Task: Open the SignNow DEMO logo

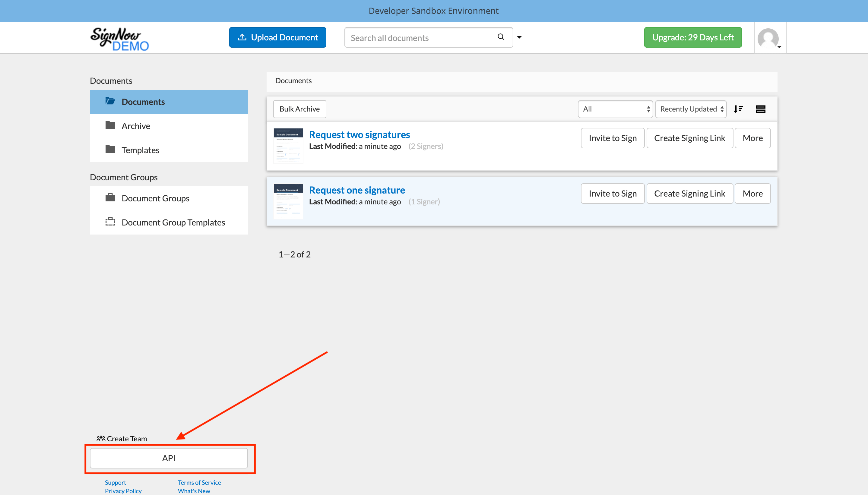Action: [120, 38]
